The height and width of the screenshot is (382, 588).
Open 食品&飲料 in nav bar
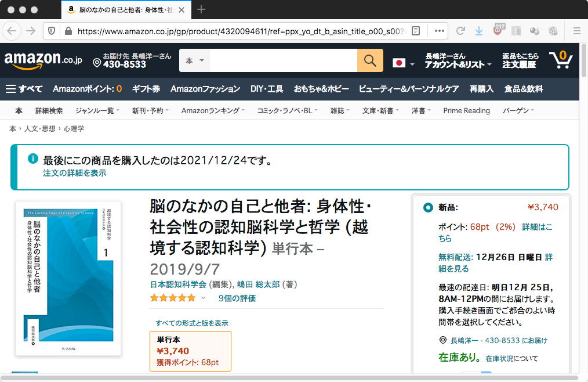pos(524,89)
